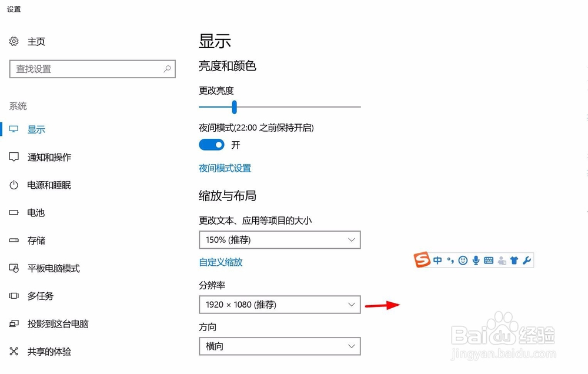Open Sogou account login icon
This screenshot has height=374, width=588.
pyautogui.click(x=502, y=261)
